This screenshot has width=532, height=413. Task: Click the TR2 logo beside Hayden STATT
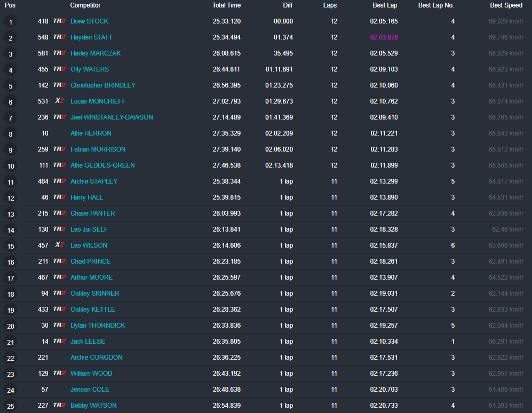pos(59,37)
